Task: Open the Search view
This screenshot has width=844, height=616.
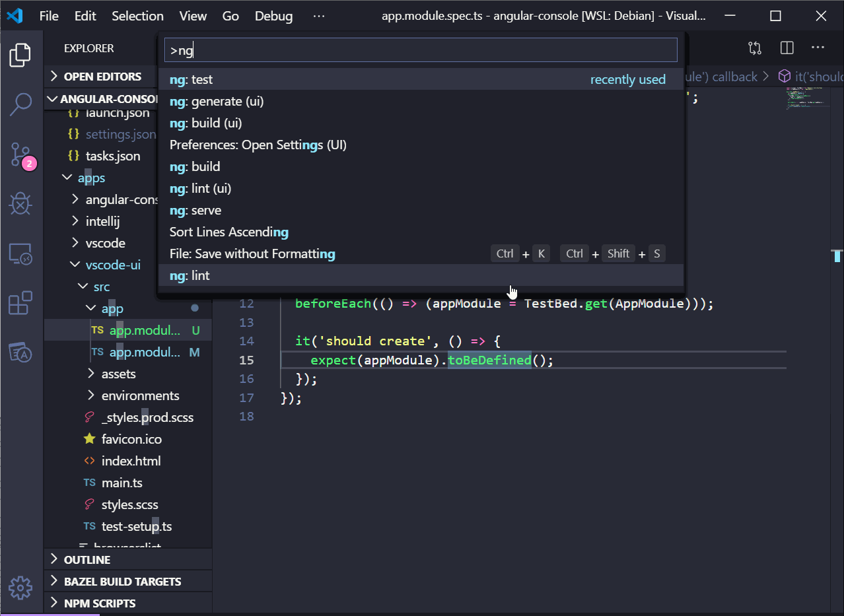Action: tap(20, 104)
